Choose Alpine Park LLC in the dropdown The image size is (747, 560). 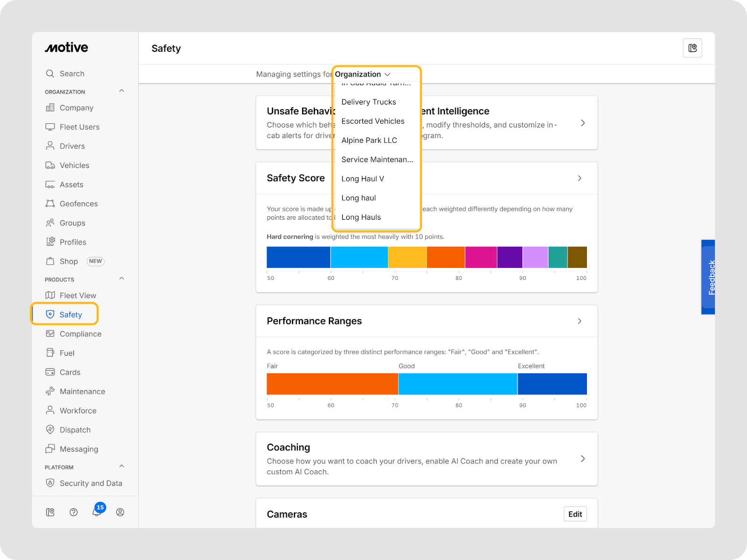coord(369,140)
